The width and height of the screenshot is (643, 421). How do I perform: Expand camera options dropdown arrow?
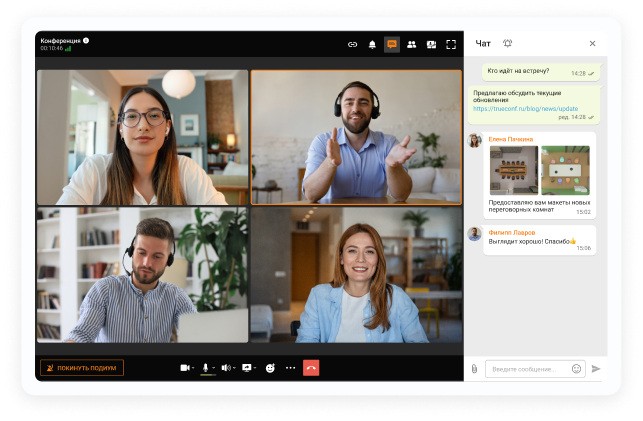point(193,368)
